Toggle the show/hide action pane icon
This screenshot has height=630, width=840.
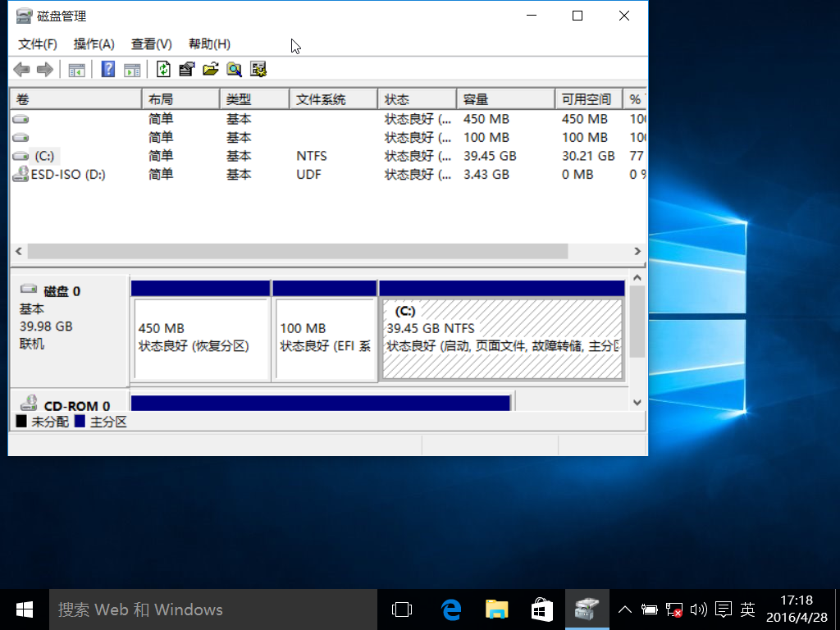click(x=132, y=70)
